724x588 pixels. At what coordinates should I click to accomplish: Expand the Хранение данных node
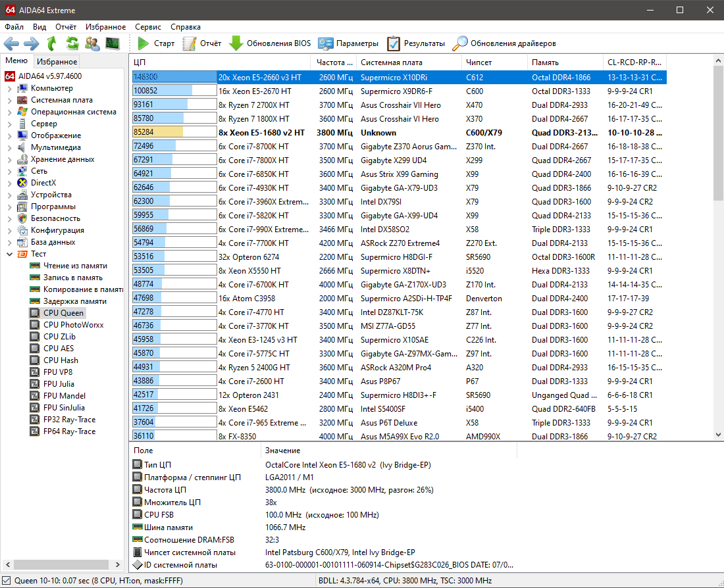pyautogui.click(x=9, y=159)
